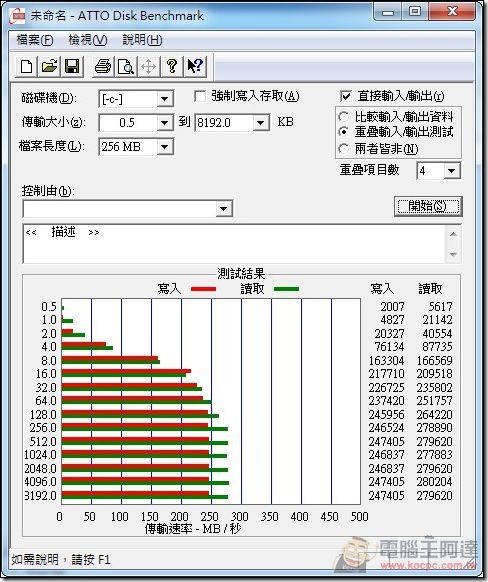
Task: Click the 傳輸速率 - MB / 秒 axis label
Action: (193, 529)
